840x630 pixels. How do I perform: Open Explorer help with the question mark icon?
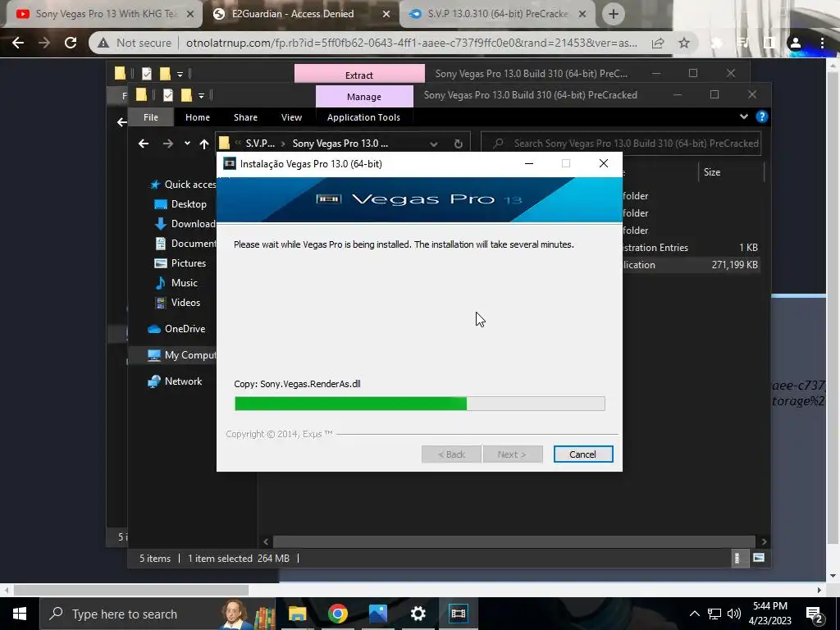click(761, 116)
